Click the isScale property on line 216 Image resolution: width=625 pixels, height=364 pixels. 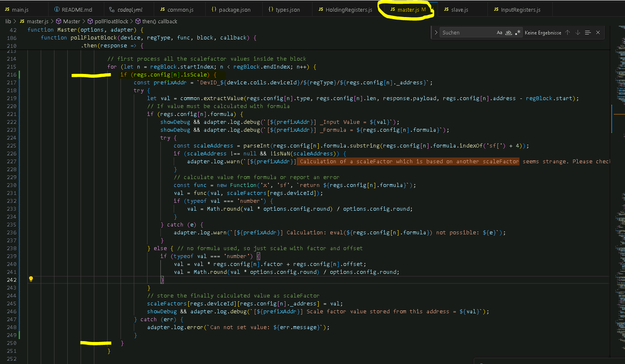(195, 75)
